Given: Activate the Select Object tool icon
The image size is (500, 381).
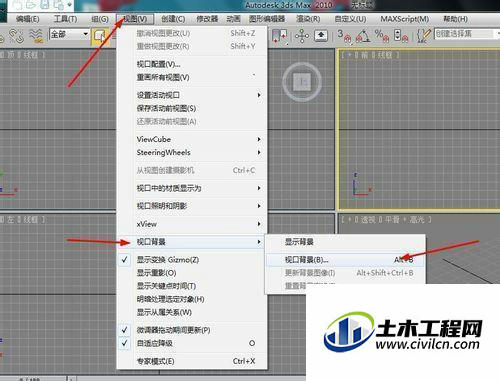Looking at the screenshot, I should pos(100,36).
